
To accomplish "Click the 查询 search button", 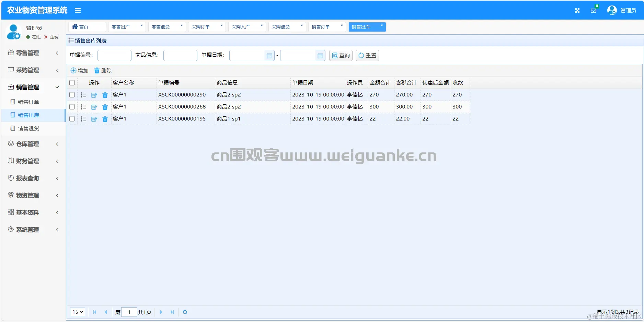I will tap(341, 56).
